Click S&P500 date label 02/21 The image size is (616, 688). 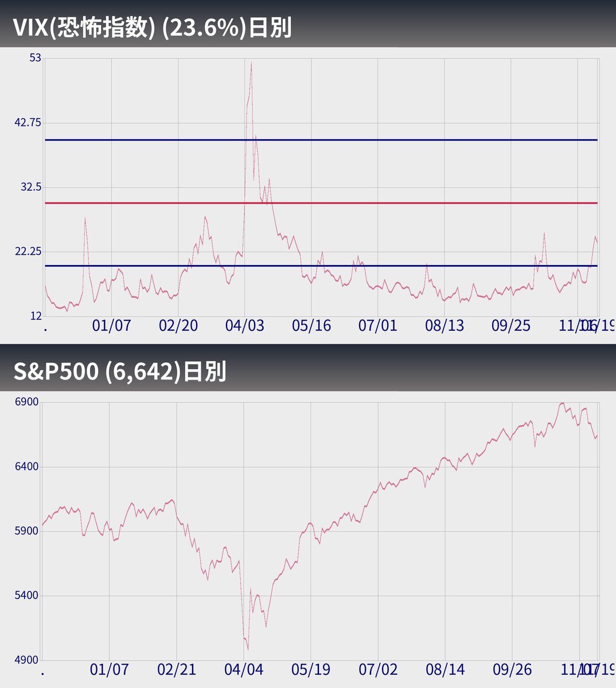click(177, 670)
